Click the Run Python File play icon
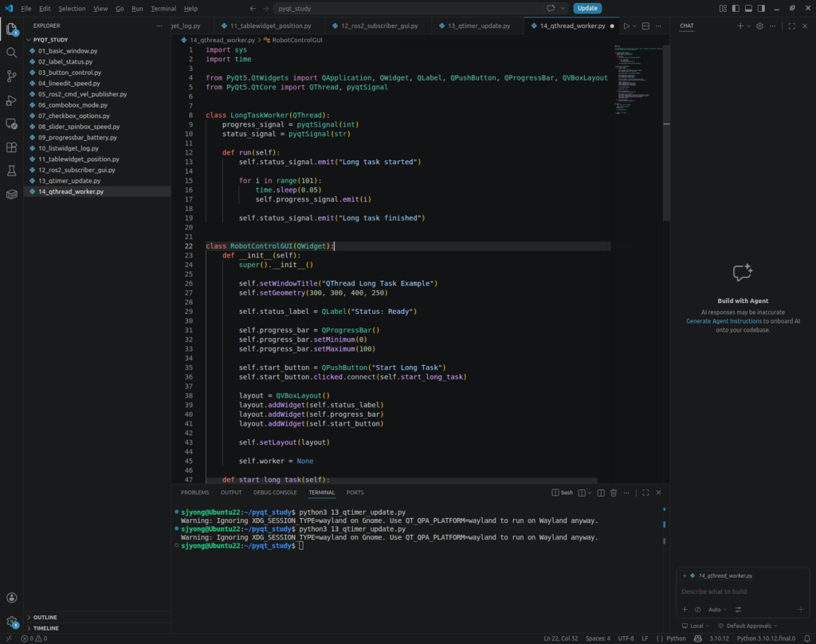 pos(626,26)
